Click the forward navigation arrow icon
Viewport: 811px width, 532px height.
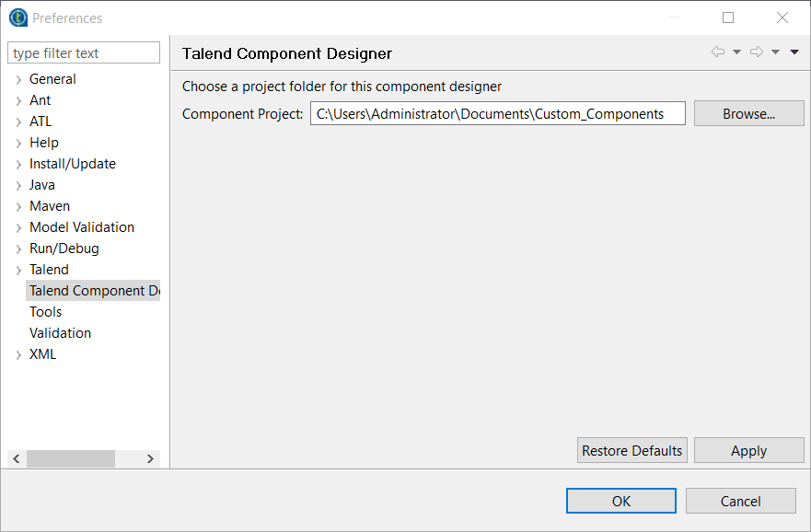757,52
